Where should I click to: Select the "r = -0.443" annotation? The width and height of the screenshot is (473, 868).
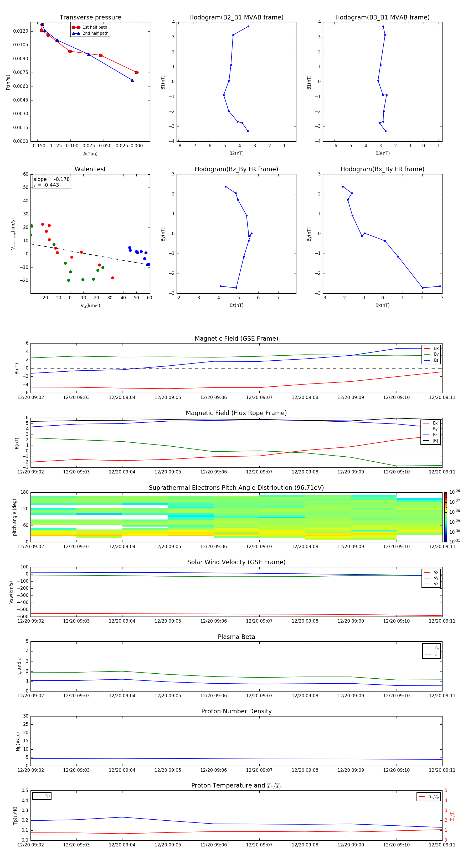(47, 185)
